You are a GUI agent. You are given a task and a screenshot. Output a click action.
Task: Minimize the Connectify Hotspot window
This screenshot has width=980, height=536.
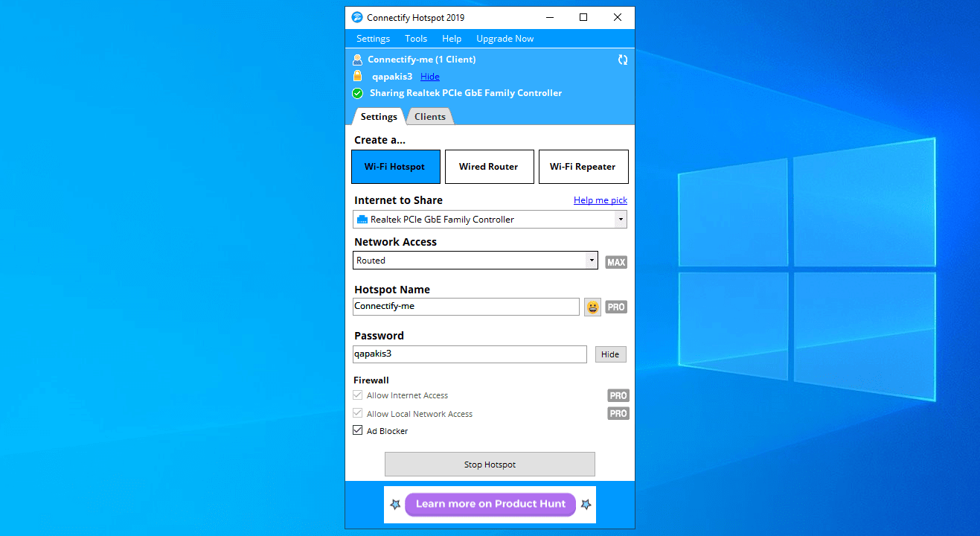click(x=550, y=17)
